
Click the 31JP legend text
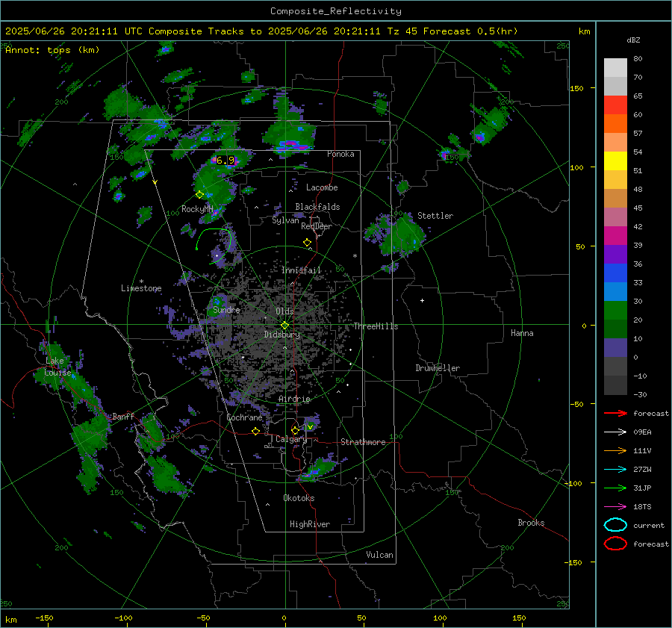[x=642, y=488]
